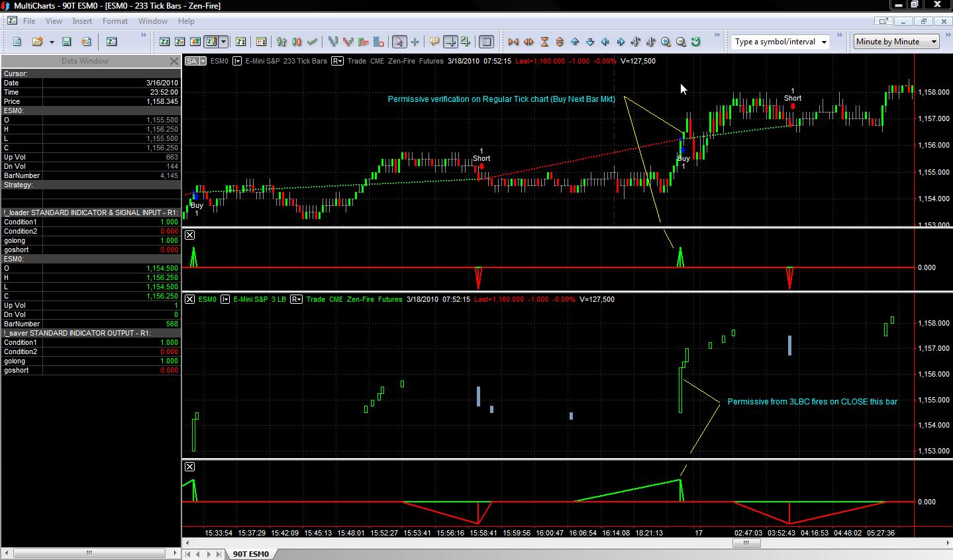Close the 3 LB chart pane with its X
The image size is (953, 560).
click(189, 299)
